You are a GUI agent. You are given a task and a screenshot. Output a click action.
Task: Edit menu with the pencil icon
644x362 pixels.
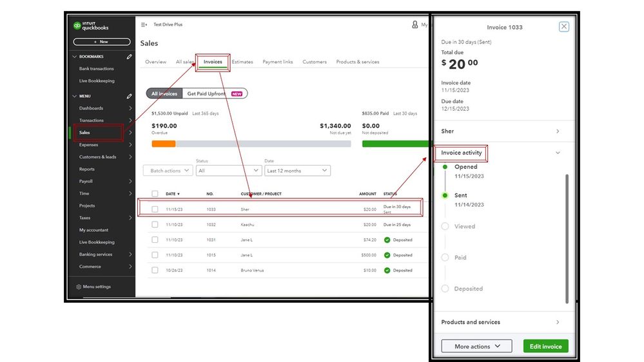[x=130, y=96]
